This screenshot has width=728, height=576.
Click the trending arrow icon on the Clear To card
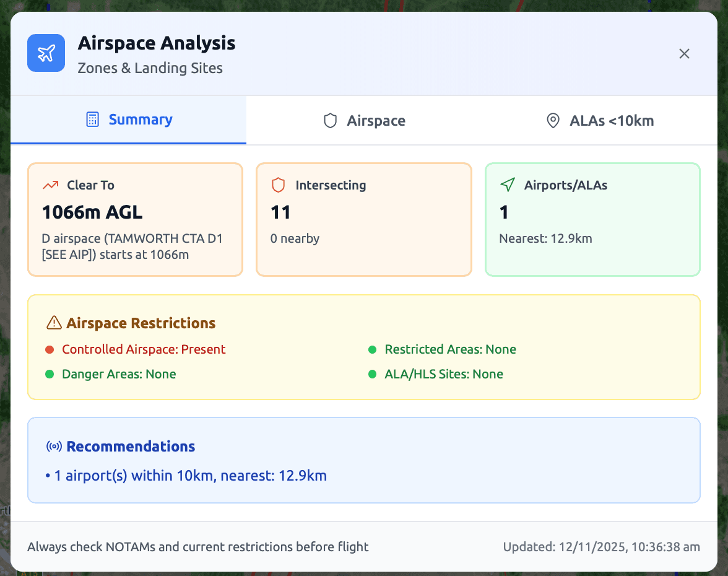point(51,185)
